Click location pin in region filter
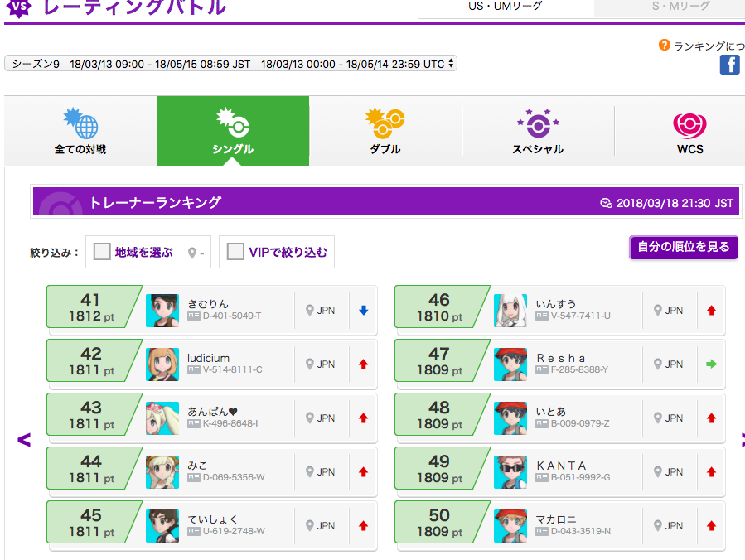This screenshot has width=745, height=560. [x=192, y=253]
